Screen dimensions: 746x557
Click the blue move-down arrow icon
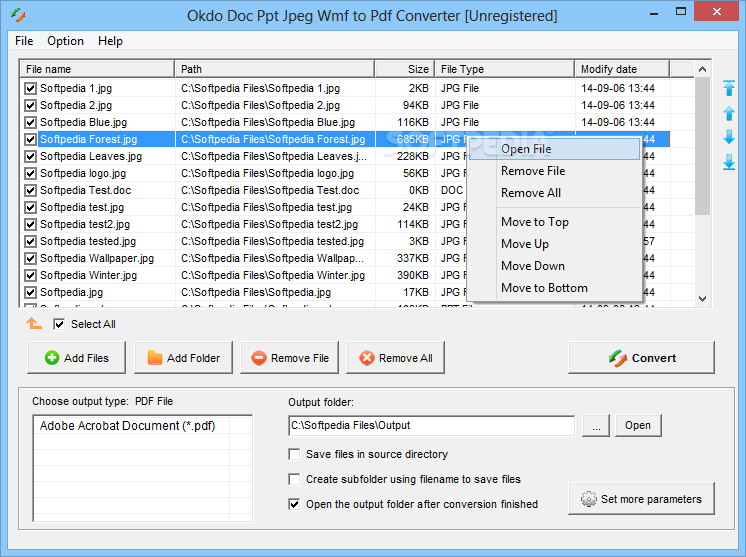[x=729, y=137]
